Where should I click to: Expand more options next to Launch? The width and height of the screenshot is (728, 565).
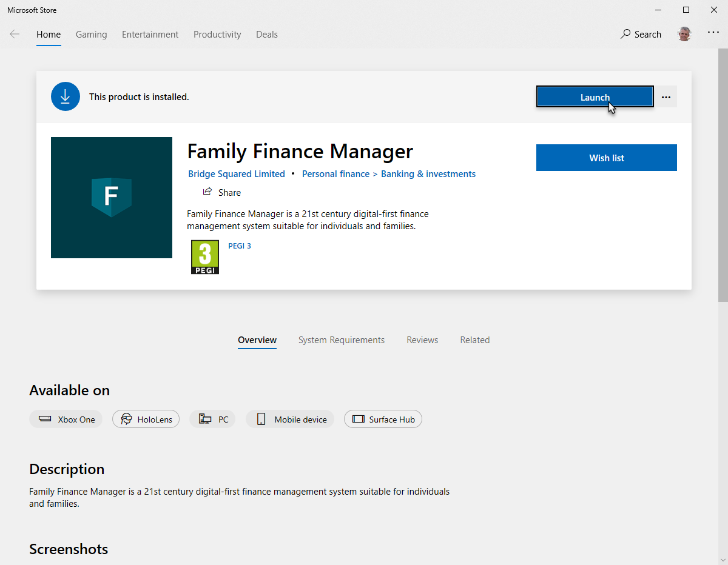[666, 97]
